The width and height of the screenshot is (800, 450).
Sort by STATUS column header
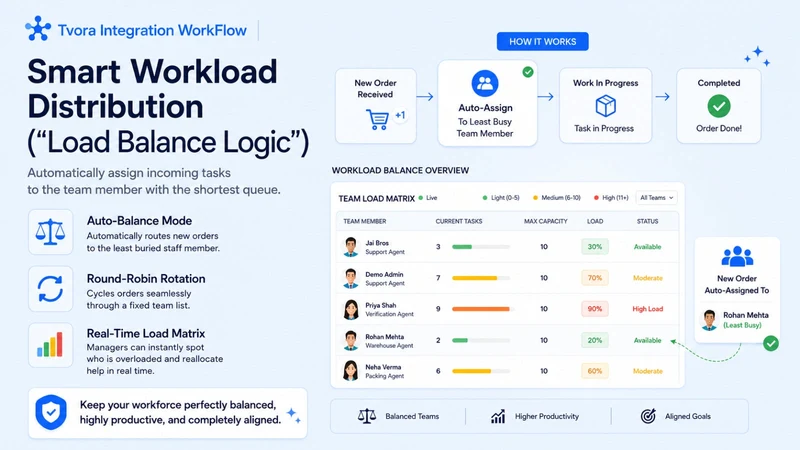[647, 221]
